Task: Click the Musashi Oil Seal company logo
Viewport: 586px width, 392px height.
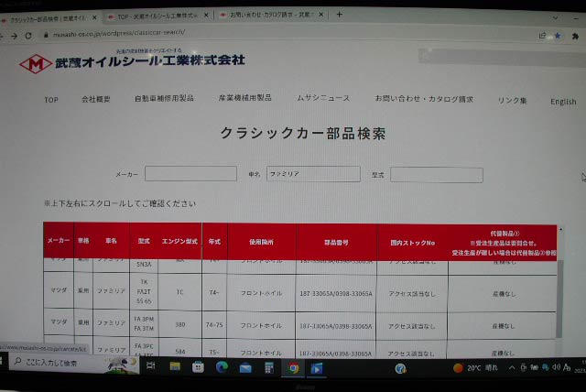Action: [x=132, y=61]
